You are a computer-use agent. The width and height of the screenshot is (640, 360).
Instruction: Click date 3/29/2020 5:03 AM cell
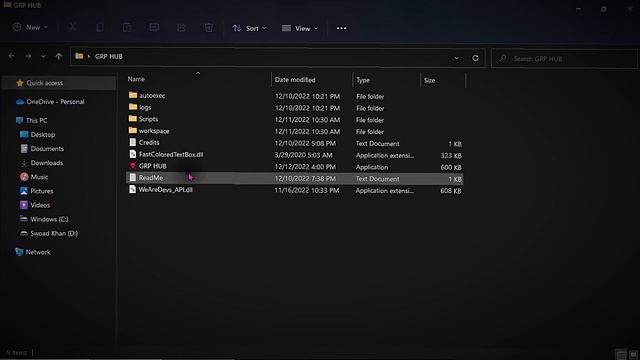[304, 155]
